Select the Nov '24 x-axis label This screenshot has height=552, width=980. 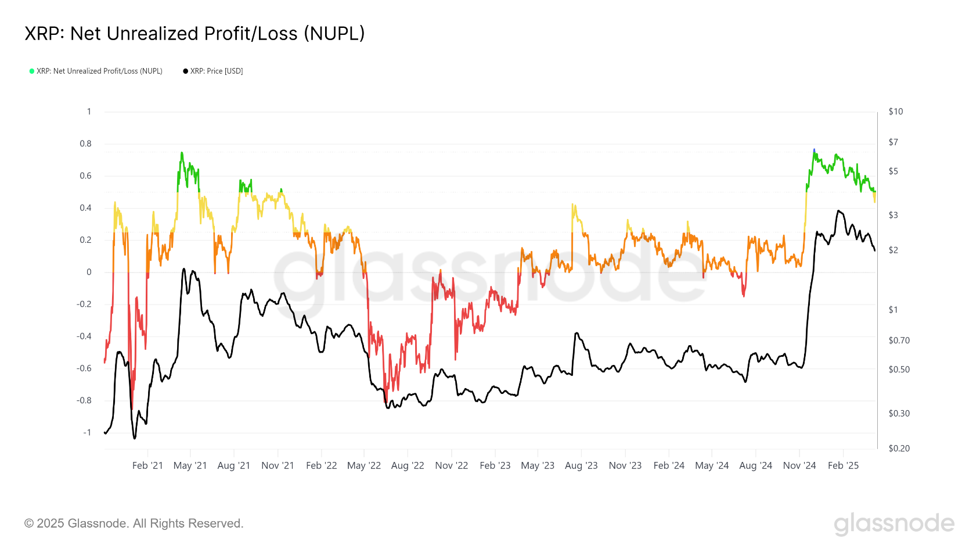(799, 465)
